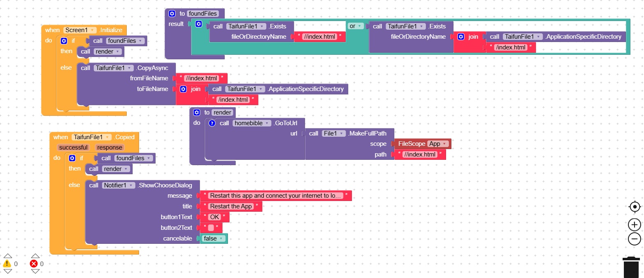
Task: Click the 'Restart the App' title text field
Action: coord(230,206)
